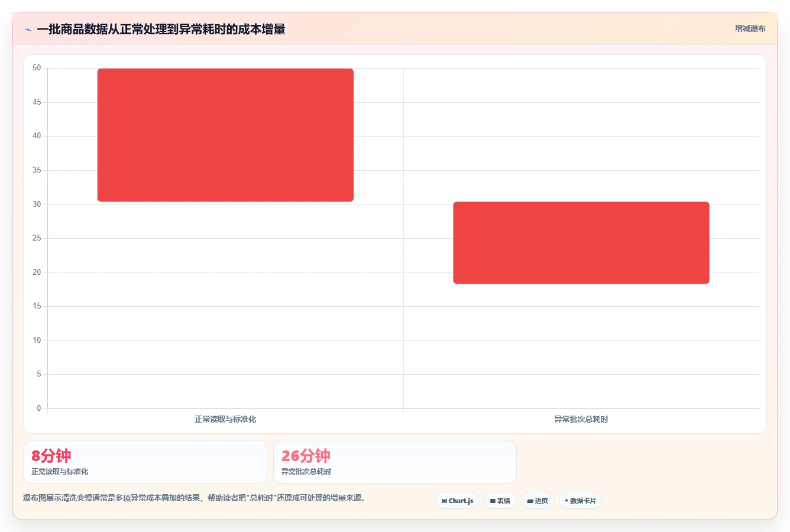790x532 pixels.
Task: Click the y-axis value 0
Action: [39, 408]
